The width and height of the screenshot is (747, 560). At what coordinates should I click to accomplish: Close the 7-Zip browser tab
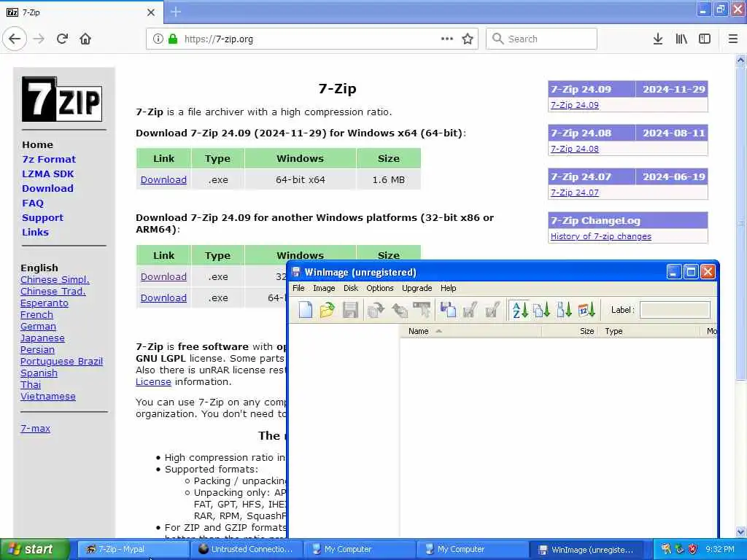tap(151, 12)
